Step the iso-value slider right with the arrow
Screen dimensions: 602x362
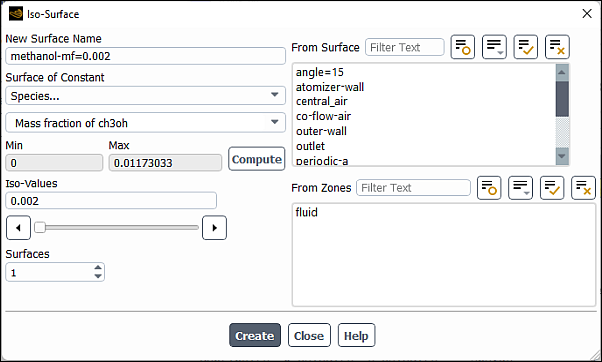click(214, 228)
